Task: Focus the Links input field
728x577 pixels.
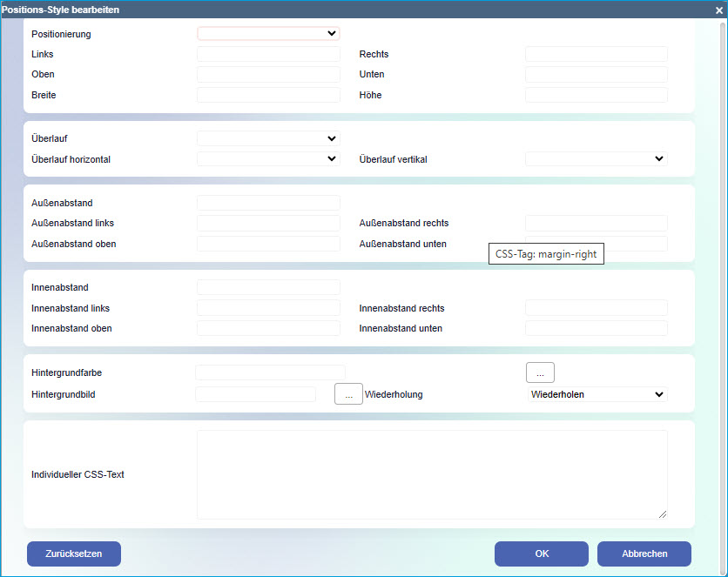Action: pyautogui.click(x=268, y=54)
